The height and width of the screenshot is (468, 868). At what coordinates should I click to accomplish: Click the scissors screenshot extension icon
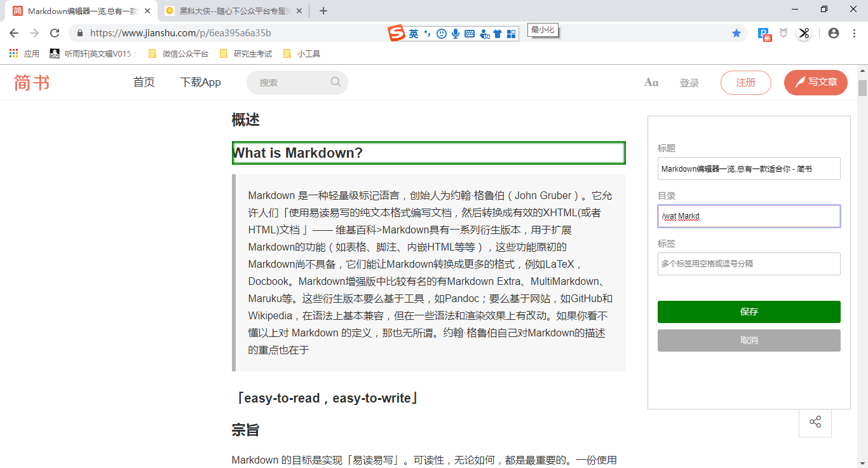tap(804, 32)
